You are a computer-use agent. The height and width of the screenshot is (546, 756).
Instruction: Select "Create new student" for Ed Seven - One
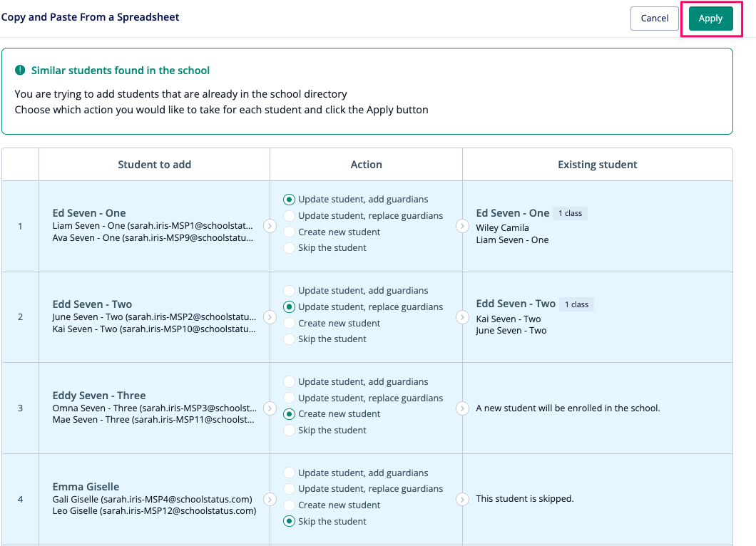point(289,232)
